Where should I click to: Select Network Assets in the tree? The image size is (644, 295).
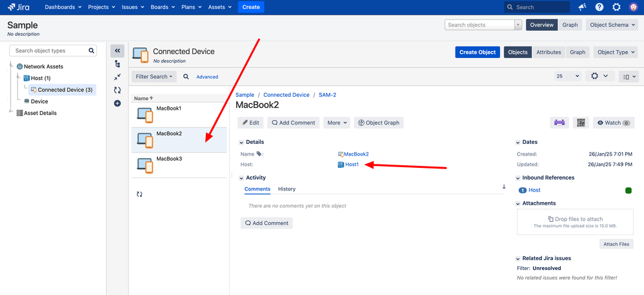point(43,66)
